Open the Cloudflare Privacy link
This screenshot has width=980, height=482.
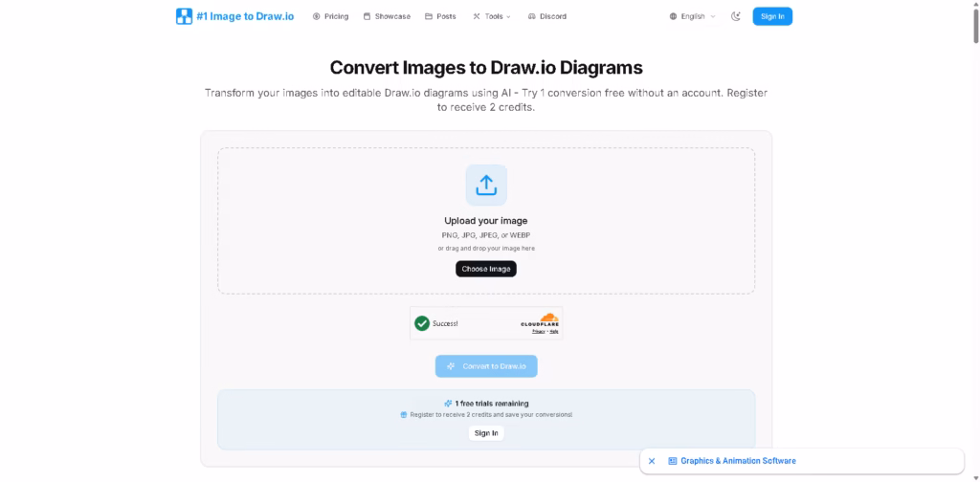(x=538, y=332)
